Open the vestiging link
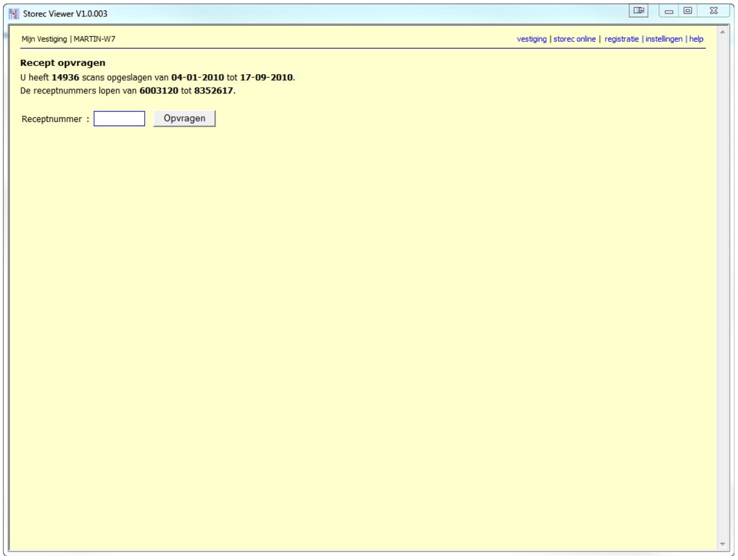 click(x=532, y=39)
